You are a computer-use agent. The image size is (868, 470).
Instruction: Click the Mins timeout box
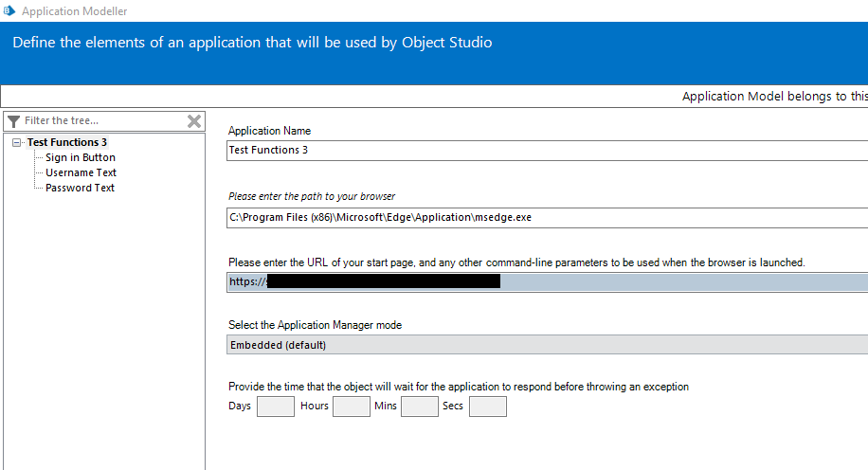(x=420, y=407)
